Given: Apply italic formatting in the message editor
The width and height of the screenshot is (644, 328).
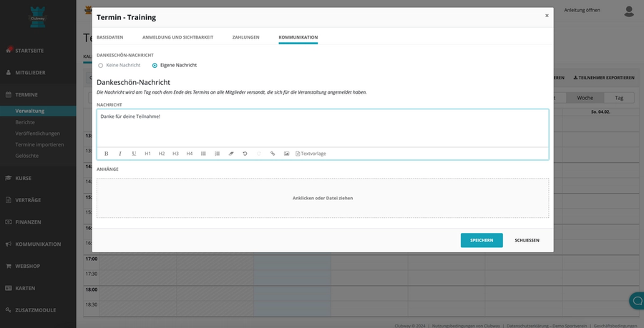Looking at the screenshot, I should 120,154.
